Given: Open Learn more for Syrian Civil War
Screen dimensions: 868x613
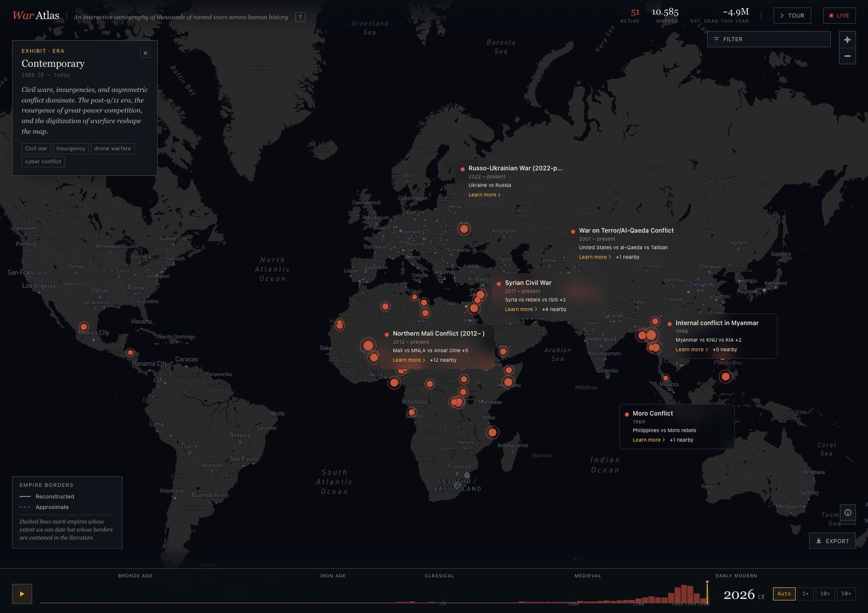Looking at the screenshot, I should (521, 309).
